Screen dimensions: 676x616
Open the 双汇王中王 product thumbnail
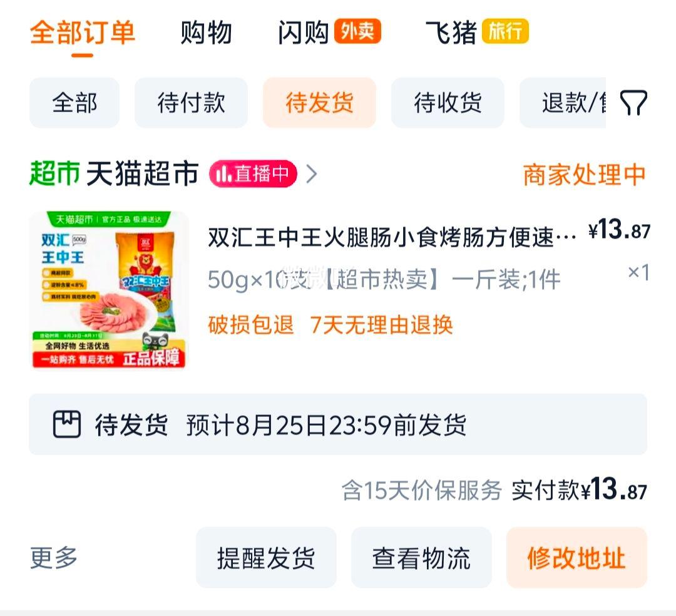(x=109, y=290)
